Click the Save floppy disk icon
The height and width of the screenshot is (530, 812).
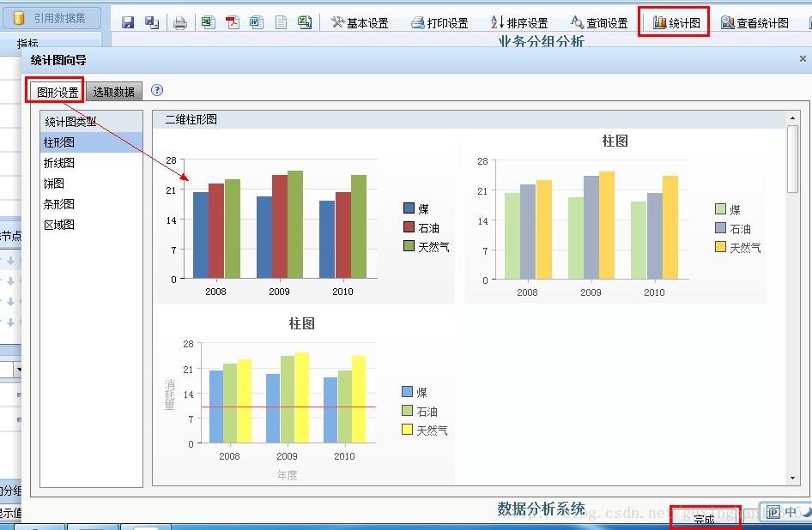coord(128,22)
